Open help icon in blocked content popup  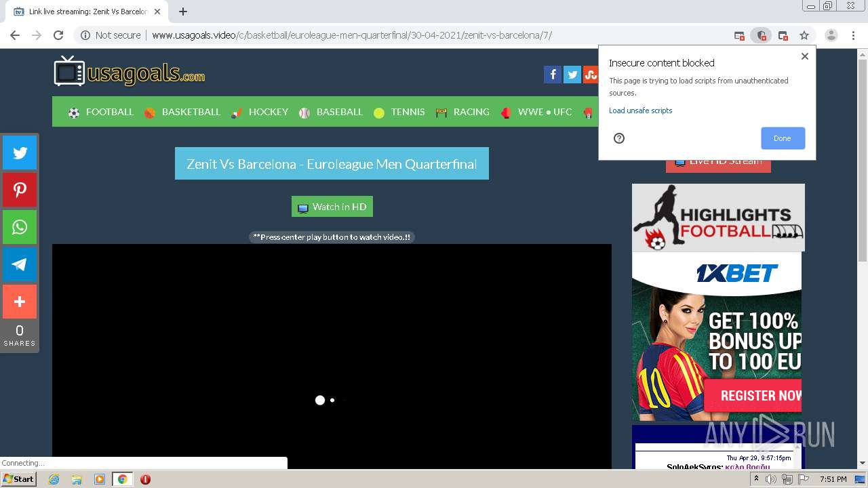coord(618,138)
